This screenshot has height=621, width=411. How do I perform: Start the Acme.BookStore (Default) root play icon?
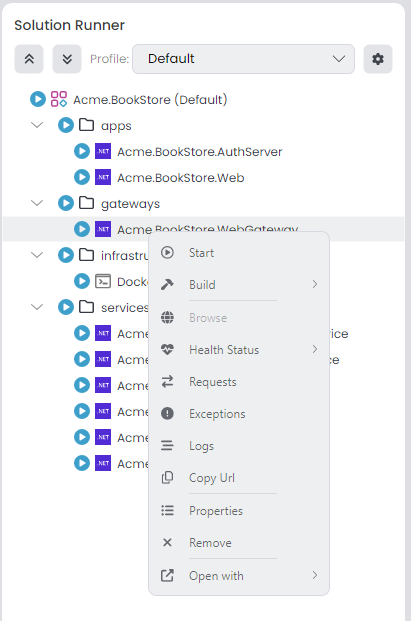click(38, 99)
